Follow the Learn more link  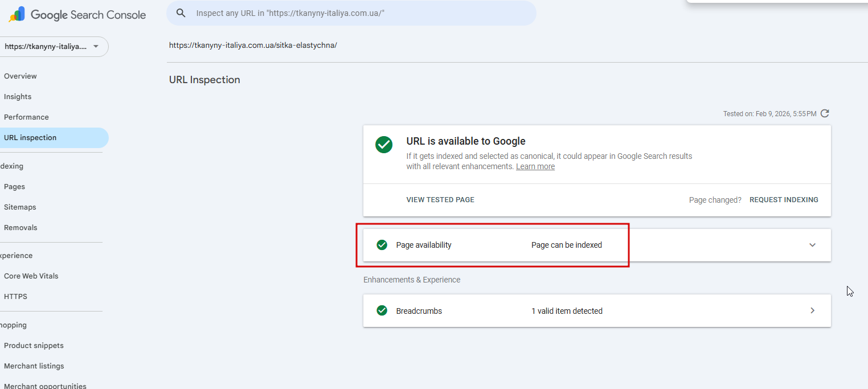[x=535, y=167]
